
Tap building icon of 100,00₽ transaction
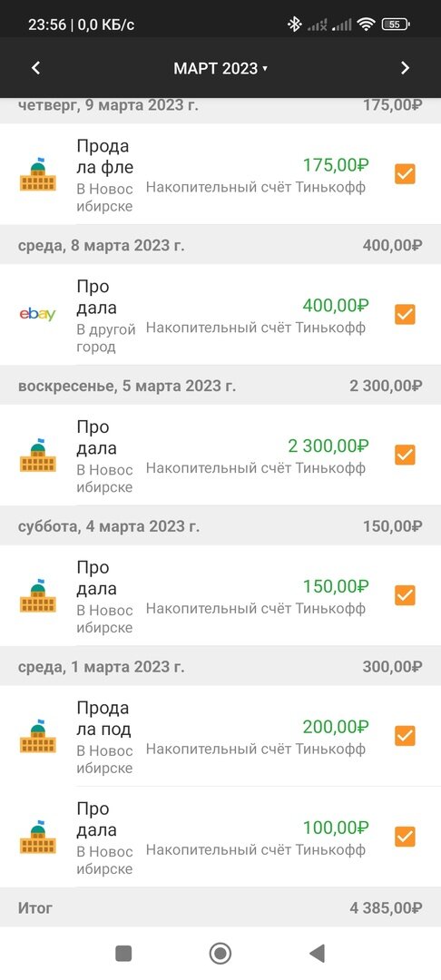[37, 837]
